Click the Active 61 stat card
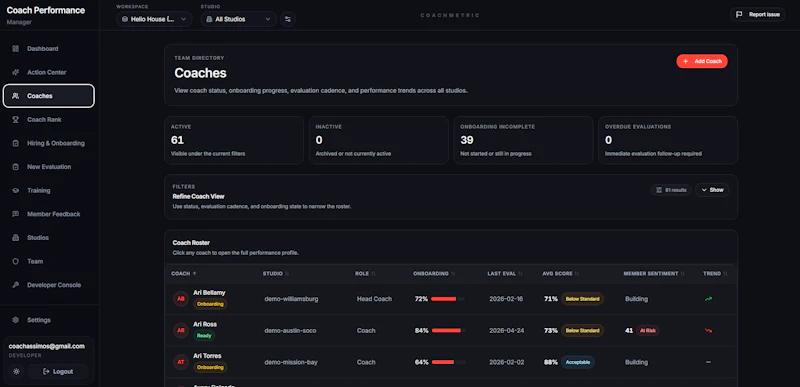 (x=234, y=140)
